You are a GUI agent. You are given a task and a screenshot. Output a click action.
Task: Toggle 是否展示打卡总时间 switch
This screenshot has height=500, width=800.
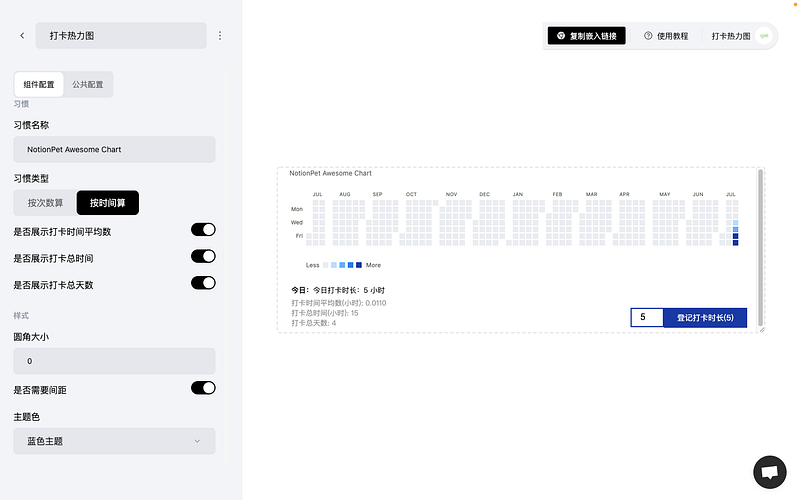(203, 256)
